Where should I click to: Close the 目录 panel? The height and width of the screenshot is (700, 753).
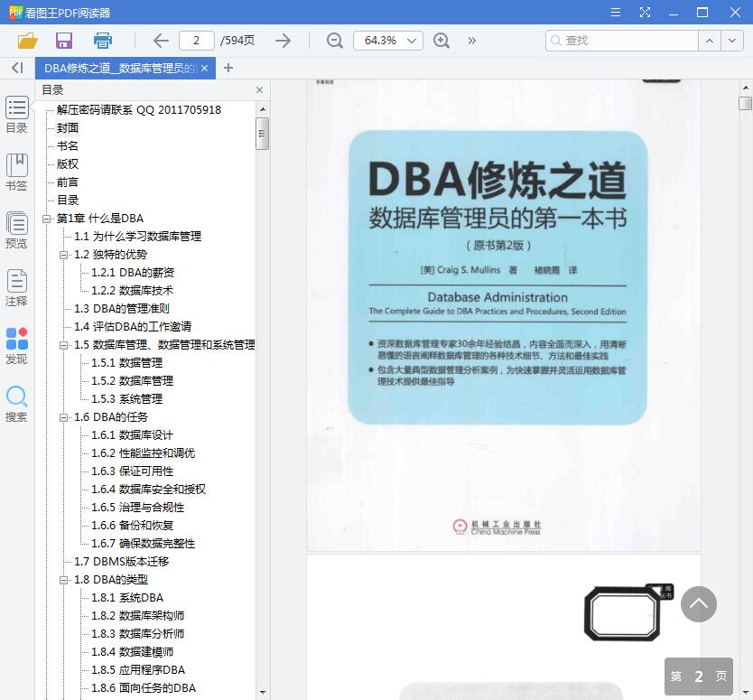click(x=259, y=89)
